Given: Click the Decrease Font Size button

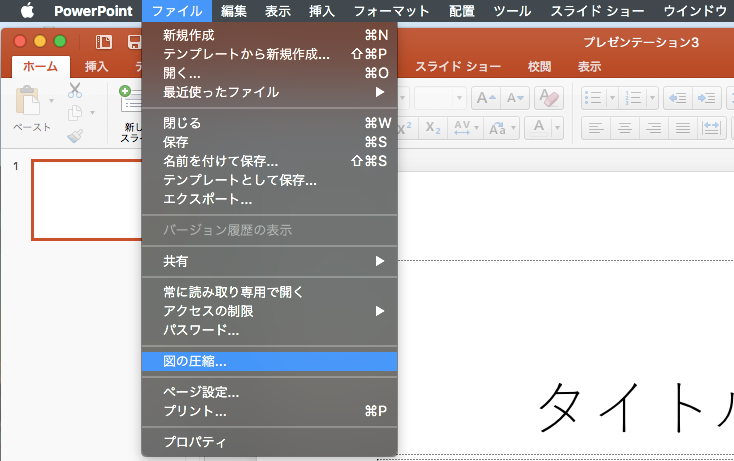Looking at the screenshot, I should tap(515, 98).
